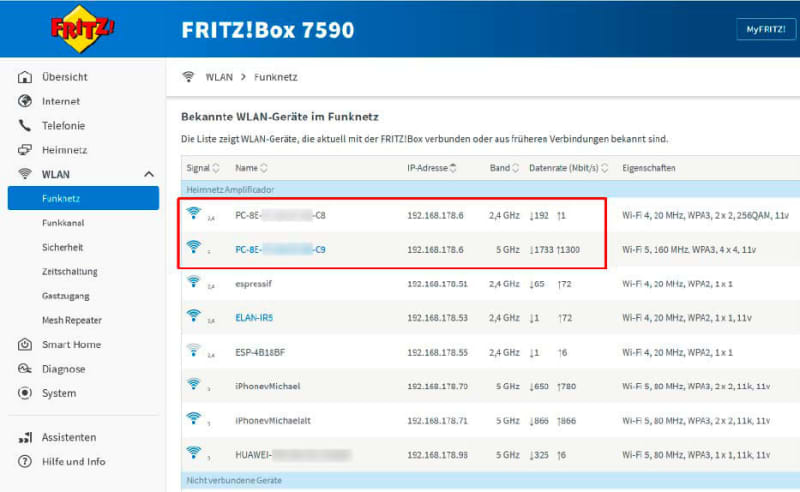Click IP address 192.168.178.51
The height and width of the screenshot is (492, 800).
437,284
